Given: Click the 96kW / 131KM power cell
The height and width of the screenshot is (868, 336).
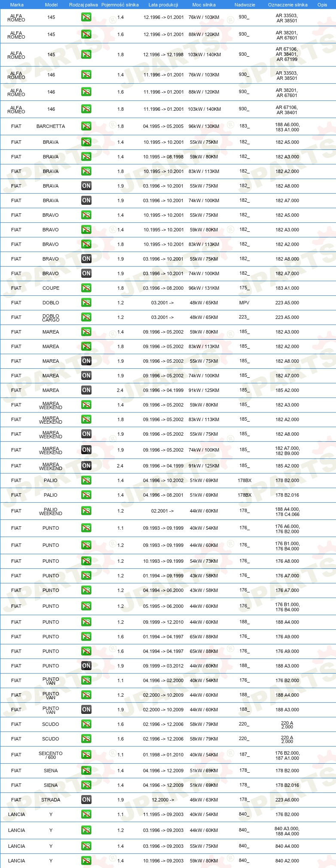Looking at the screenshot, I should [204, 288].
